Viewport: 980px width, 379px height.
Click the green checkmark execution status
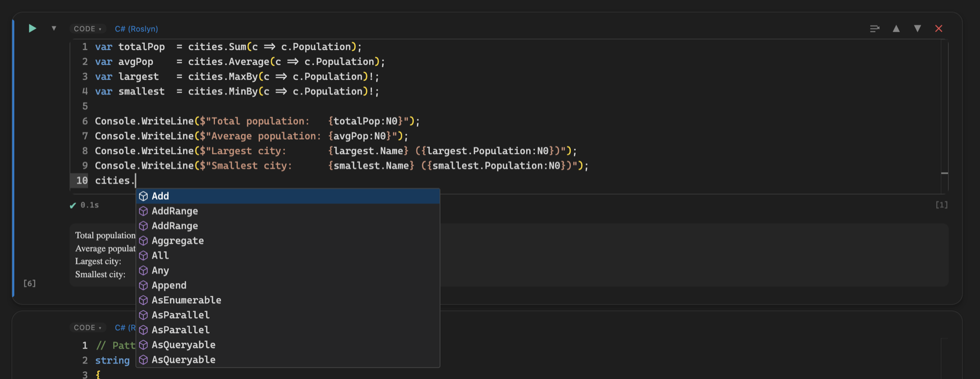(72, 205)
